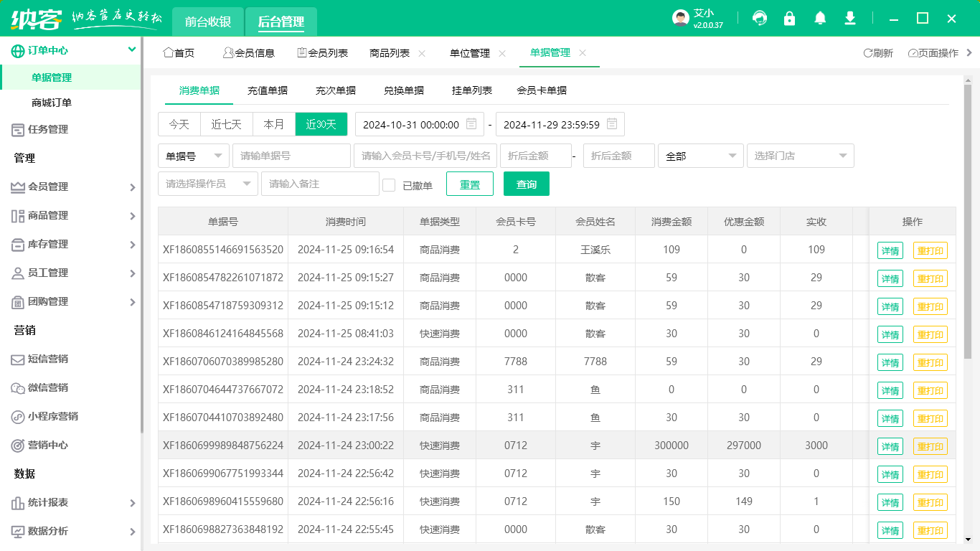The width and height of the screenshot is (980, 551).
Task: Expand 统计报表 in the sidebar
Action: pyautogui.click(x=132, y=503)
